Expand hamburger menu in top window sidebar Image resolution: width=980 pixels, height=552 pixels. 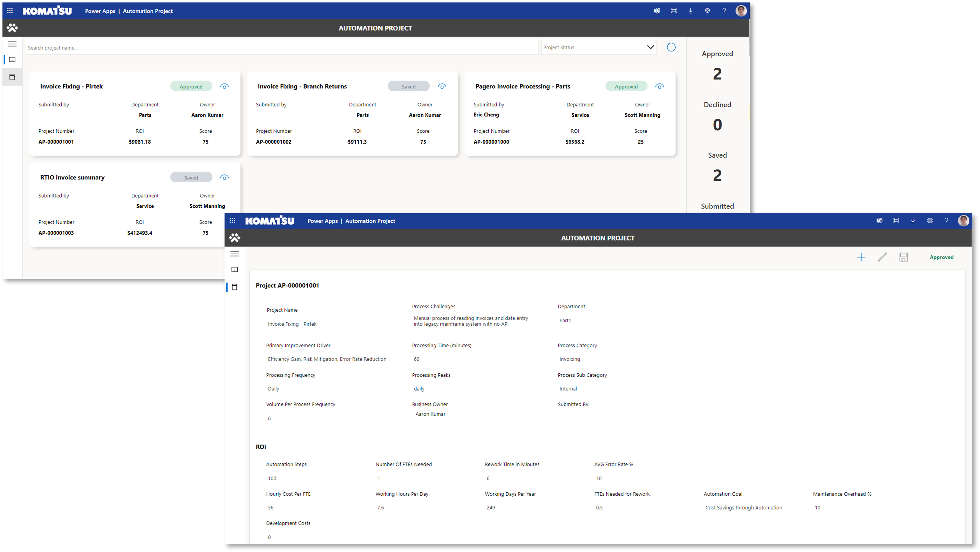[x=12, y=44]
